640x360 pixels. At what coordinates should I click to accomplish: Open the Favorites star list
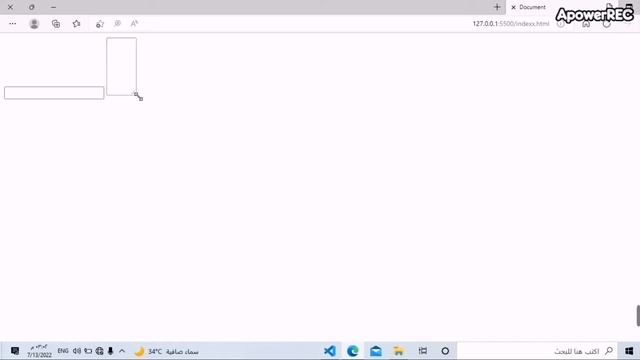point(76,24)
